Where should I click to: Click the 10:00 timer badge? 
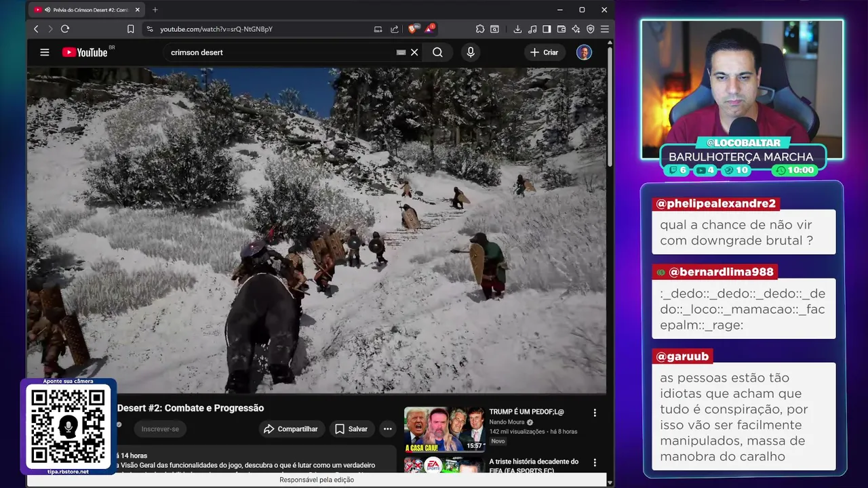pyautogui.click(x=795, y=170)
